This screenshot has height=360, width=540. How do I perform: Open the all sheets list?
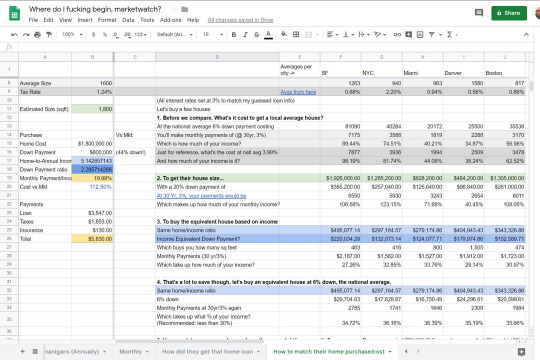[35, 351]
